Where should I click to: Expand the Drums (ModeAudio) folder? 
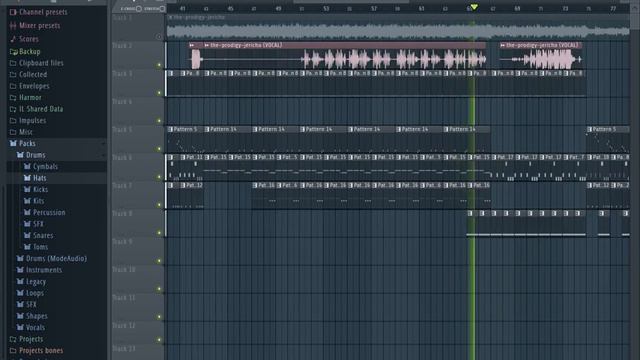click(20, 258)
